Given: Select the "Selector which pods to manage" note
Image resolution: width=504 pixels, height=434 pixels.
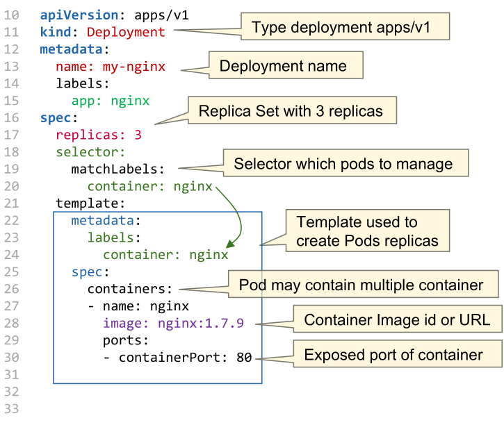Looking at the screenshot, I should click(x=346, y=164).
